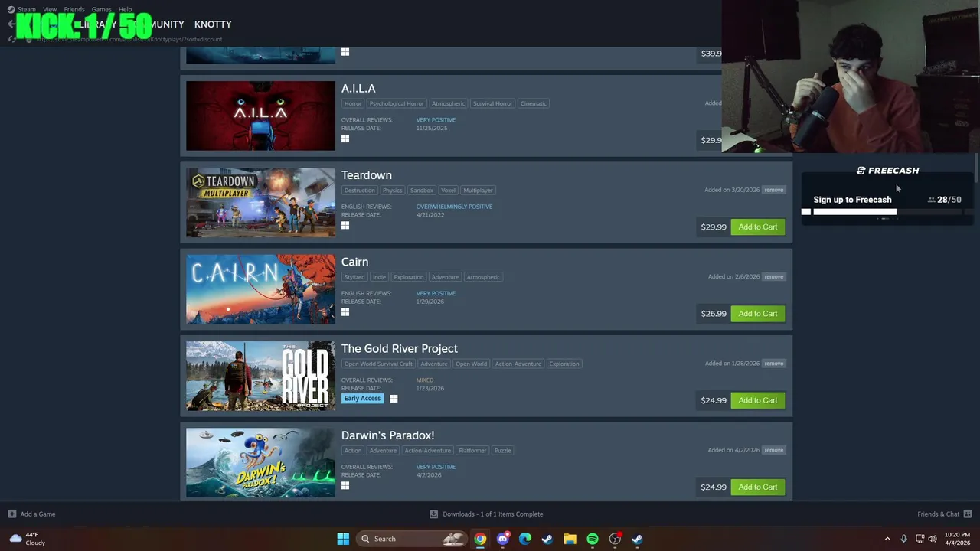The height and width of the screenshot is (551, 980).
Task: Add Darwin's Paradox! to cart
Action: [758, 487]
